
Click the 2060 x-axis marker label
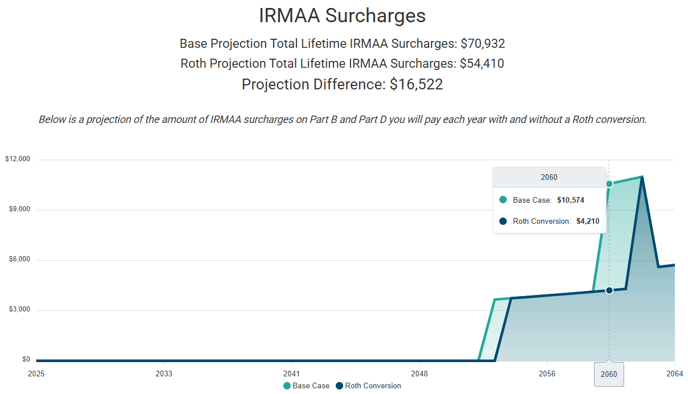point(609,374)
